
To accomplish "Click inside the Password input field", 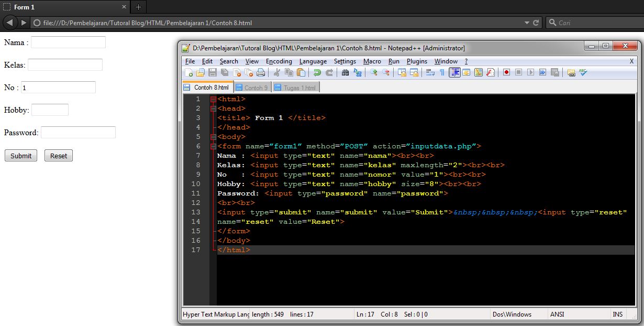I will (79, 133).
